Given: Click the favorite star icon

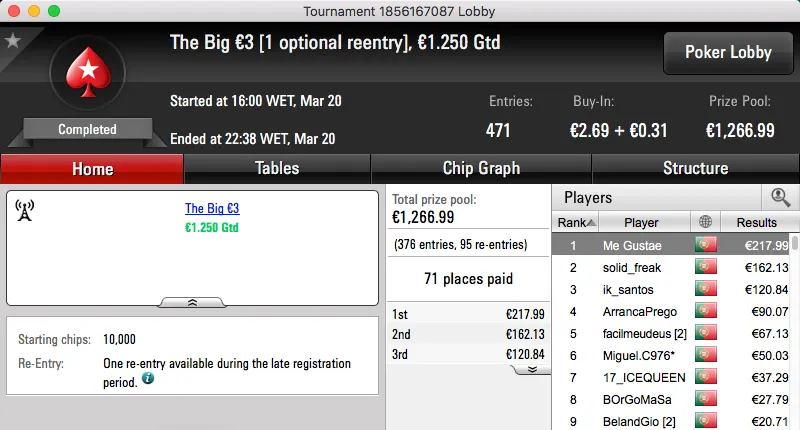Looking at the screenshot, I should pos(13,41).
